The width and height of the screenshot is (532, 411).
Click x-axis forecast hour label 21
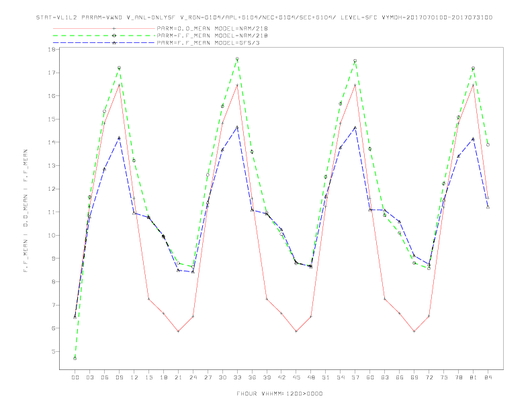[x=178, y=377]
